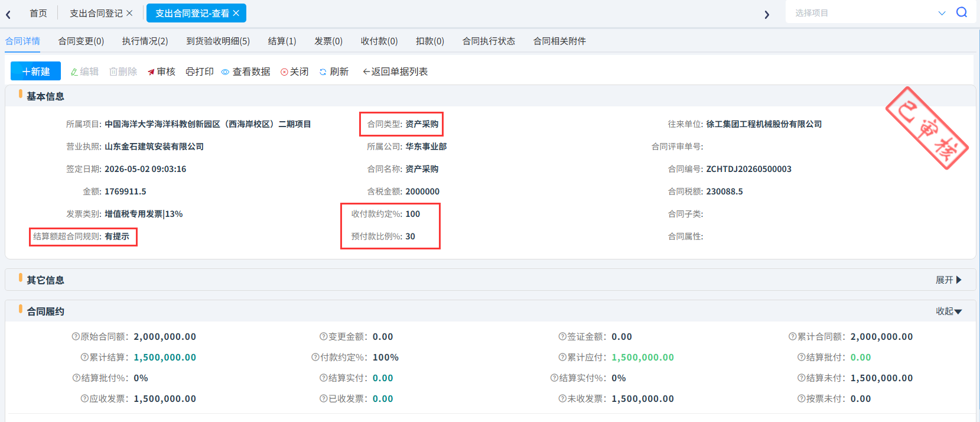Click the 关闭 toolbar button

tap(295, 72)
